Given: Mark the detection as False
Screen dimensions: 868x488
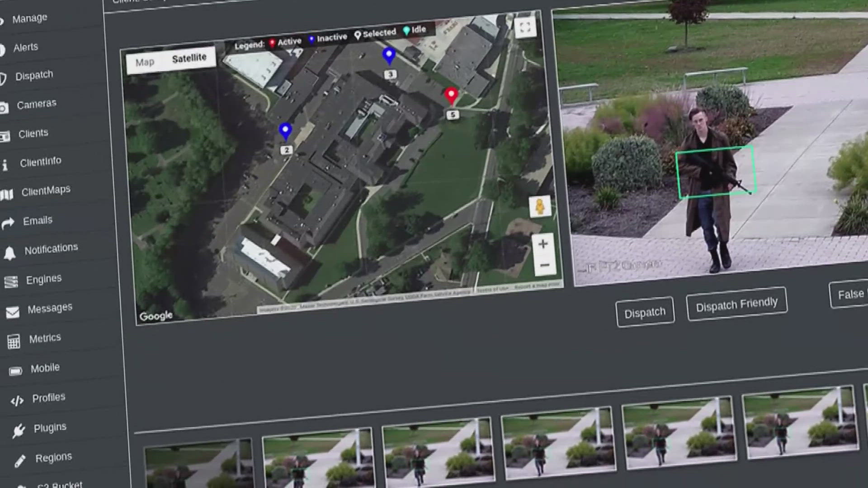Looking at the screenshot, I should 852,294.
